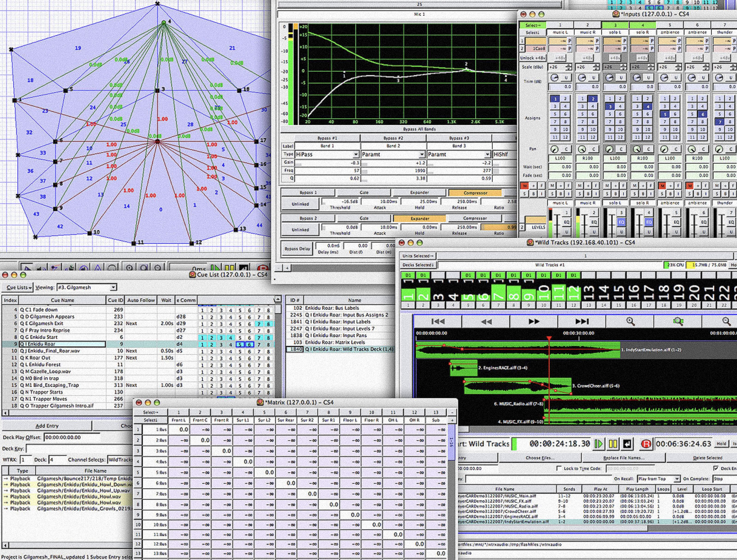Open the Decks Selected menu
This screenshot has height=560, width=737.
[418, 265]
